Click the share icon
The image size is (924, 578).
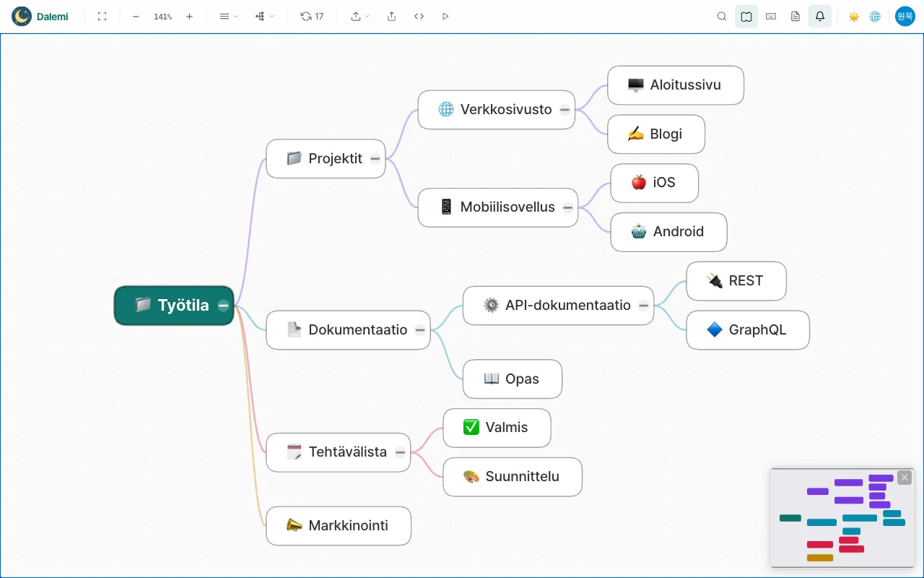point(391,16)
